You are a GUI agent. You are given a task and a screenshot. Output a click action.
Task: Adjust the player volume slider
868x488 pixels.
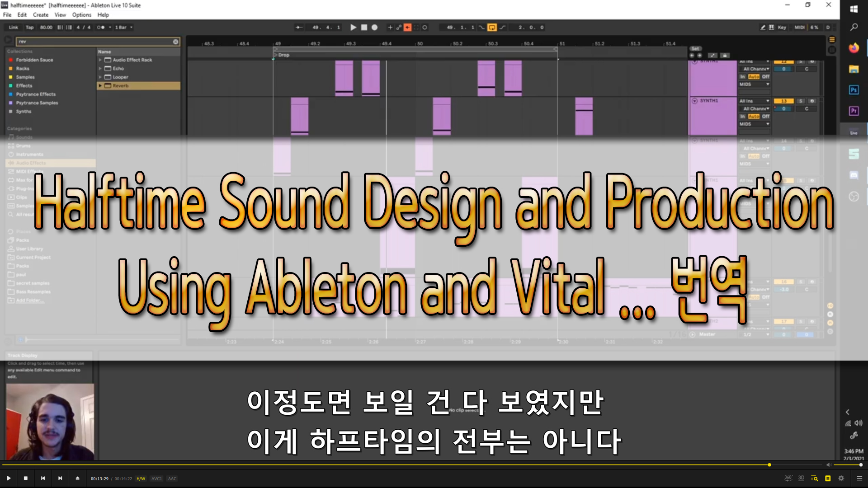pyautogui.click(x=848, y=465)
